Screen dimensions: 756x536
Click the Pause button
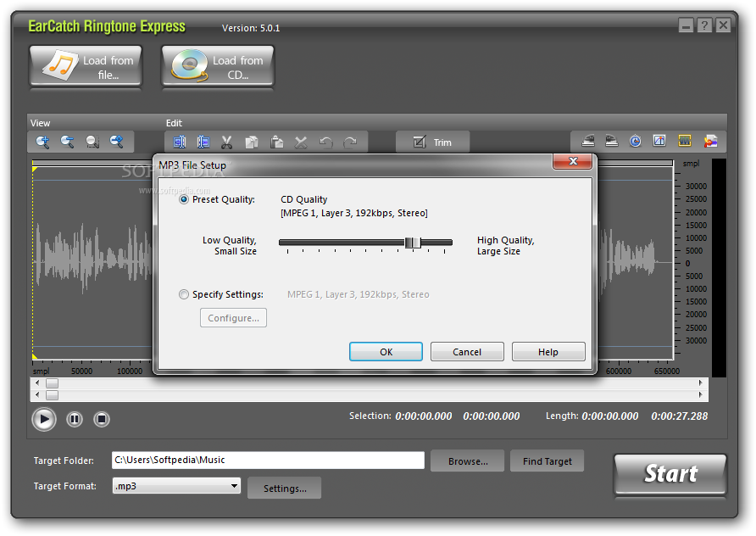(75, 419)
